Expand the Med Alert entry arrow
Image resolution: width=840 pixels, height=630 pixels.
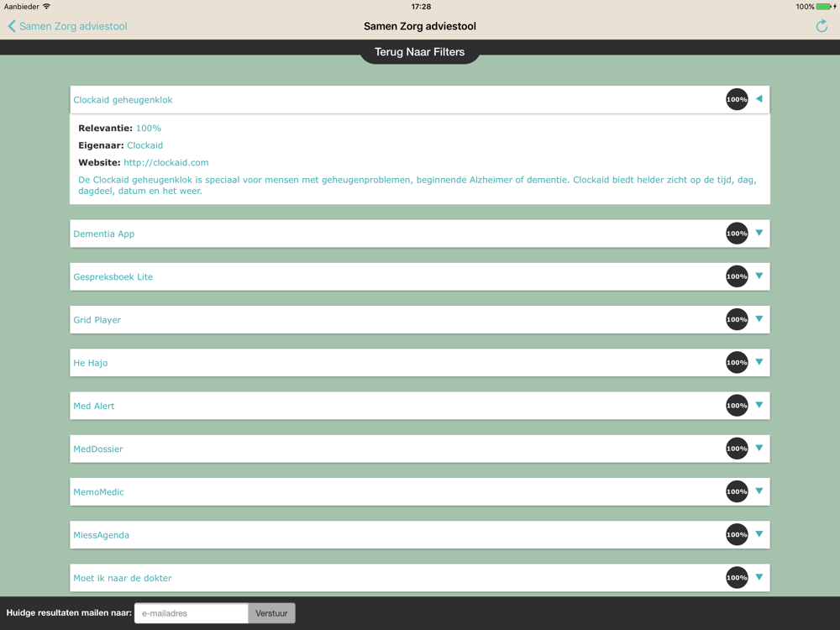pyautogui.click(x=759, y=405)
